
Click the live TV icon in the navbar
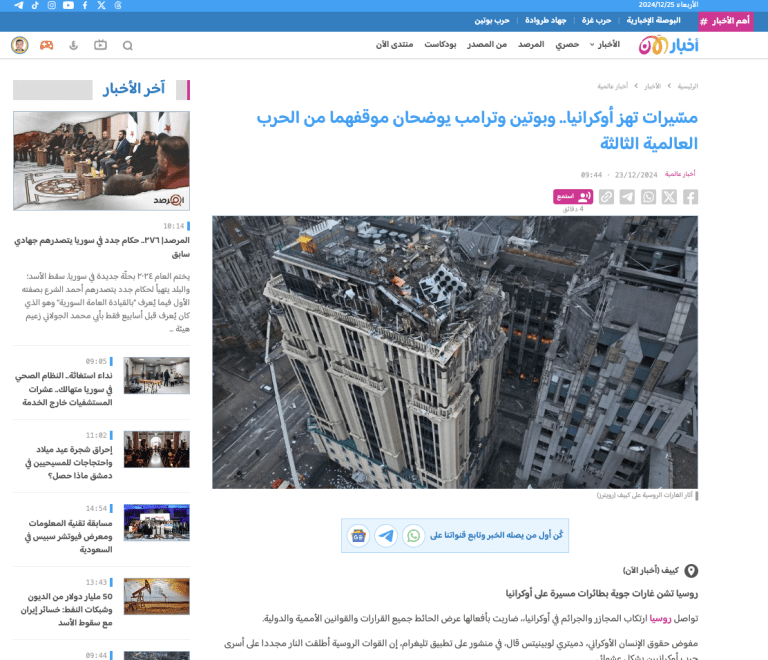[100, 45]
